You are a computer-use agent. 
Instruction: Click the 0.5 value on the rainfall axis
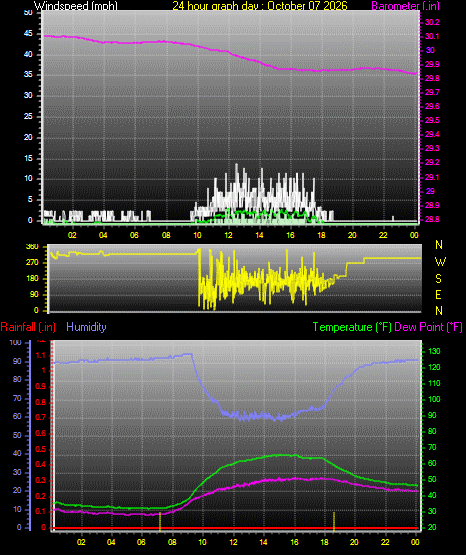point(41,449)
